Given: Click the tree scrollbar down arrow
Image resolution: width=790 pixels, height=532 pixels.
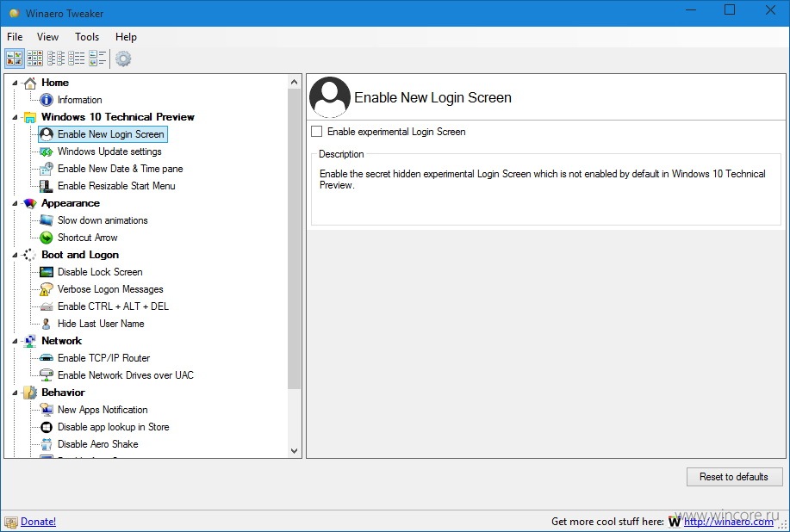Looking at the screenshot, I should pos(295,451).
